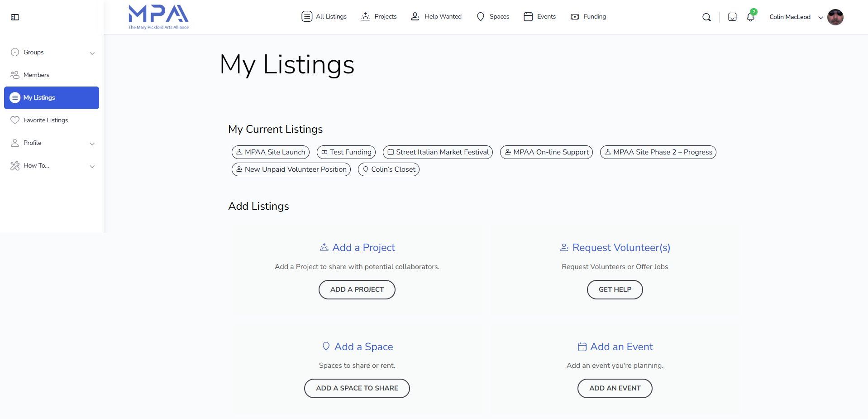The height and width of the screenshot is (419, 868).
Task: Click the ADD A PROJECT button
Action: [x=357, y=289]
